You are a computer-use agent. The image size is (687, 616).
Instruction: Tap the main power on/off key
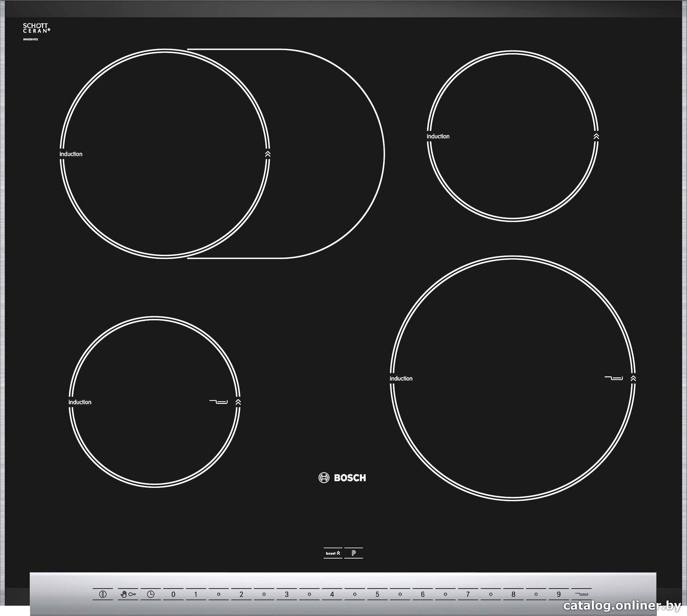tap(103, 594)
